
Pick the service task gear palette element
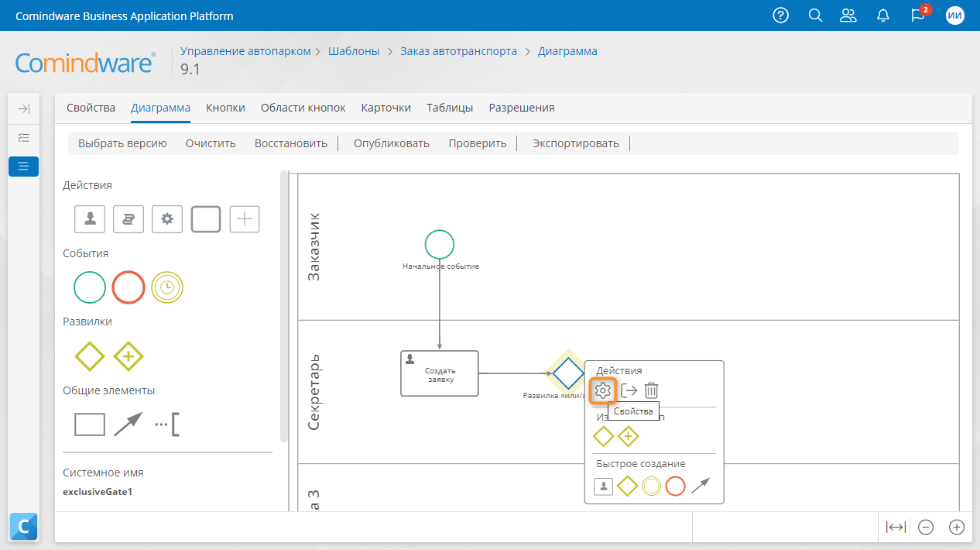[167, 219]
